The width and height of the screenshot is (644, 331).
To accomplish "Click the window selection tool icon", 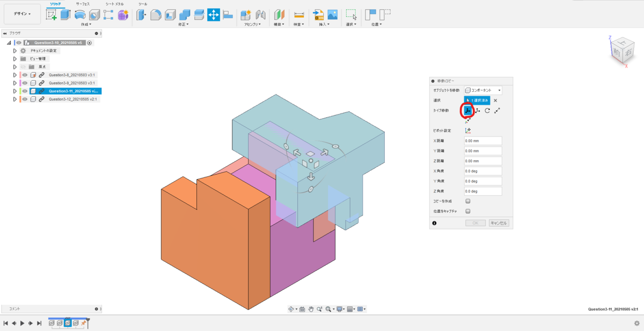I will tap(352, 15).
